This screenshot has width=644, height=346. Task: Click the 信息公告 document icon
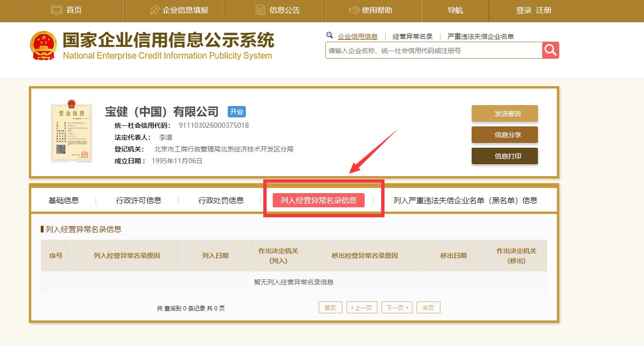(260, 10)
